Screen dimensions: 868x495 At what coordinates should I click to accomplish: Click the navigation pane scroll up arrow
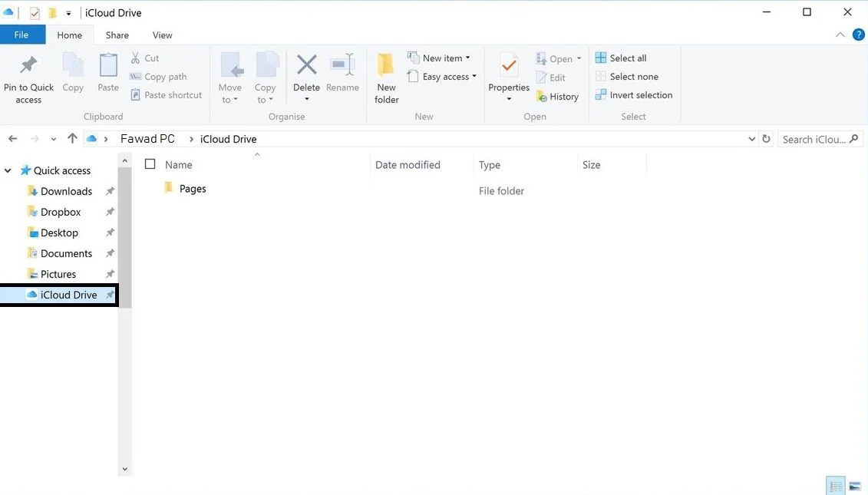tap(124, 160)
